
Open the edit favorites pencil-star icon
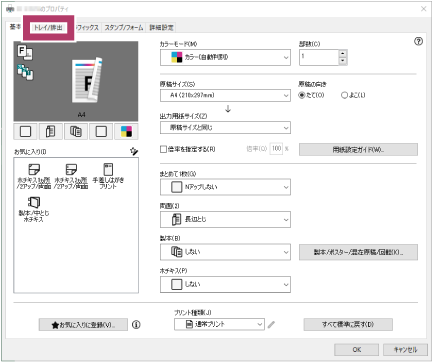[x=134, y=151]
